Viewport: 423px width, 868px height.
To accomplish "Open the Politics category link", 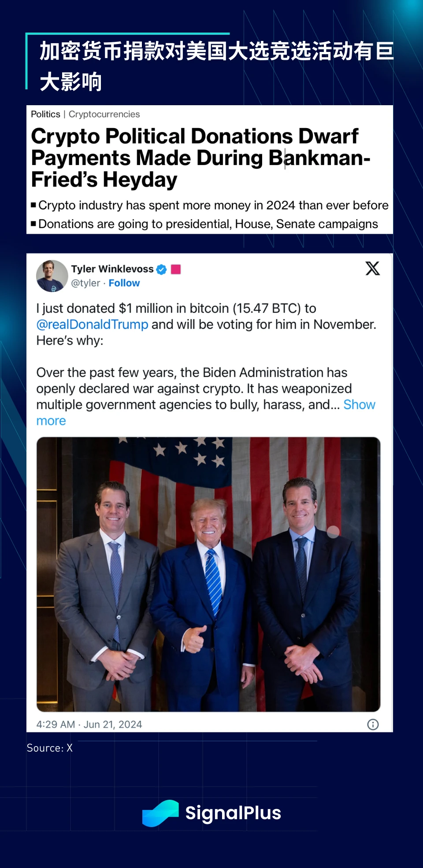I will tap(45, 114).
